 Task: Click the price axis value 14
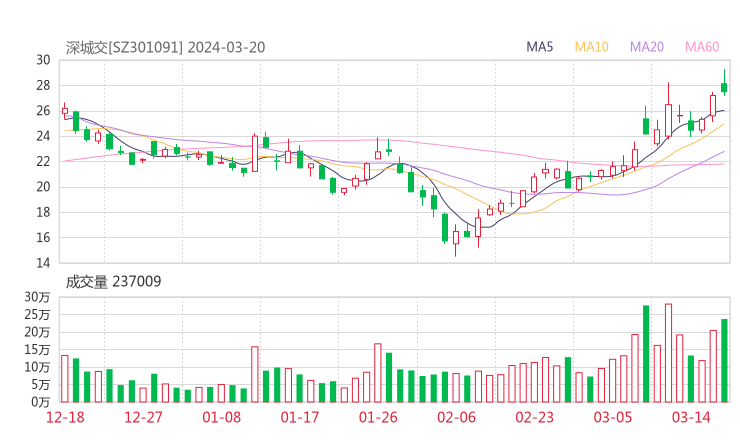(x=43, y=263)
